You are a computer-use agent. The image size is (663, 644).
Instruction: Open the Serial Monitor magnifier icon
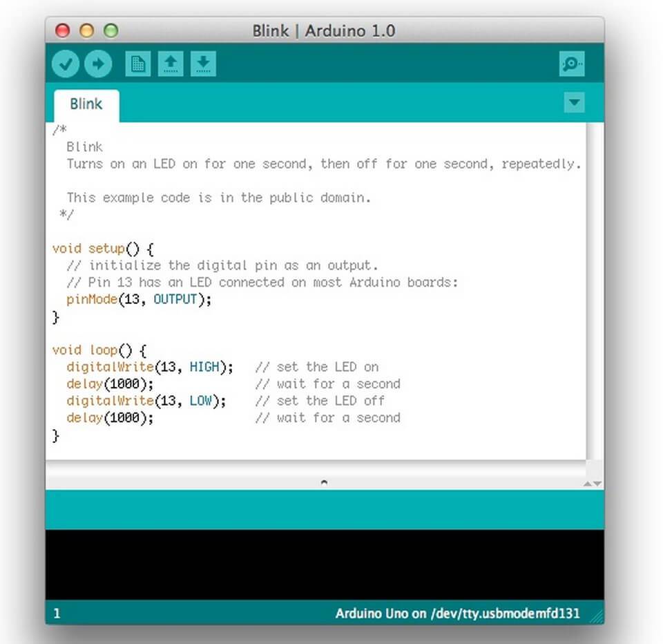click(x=572, y=64)
